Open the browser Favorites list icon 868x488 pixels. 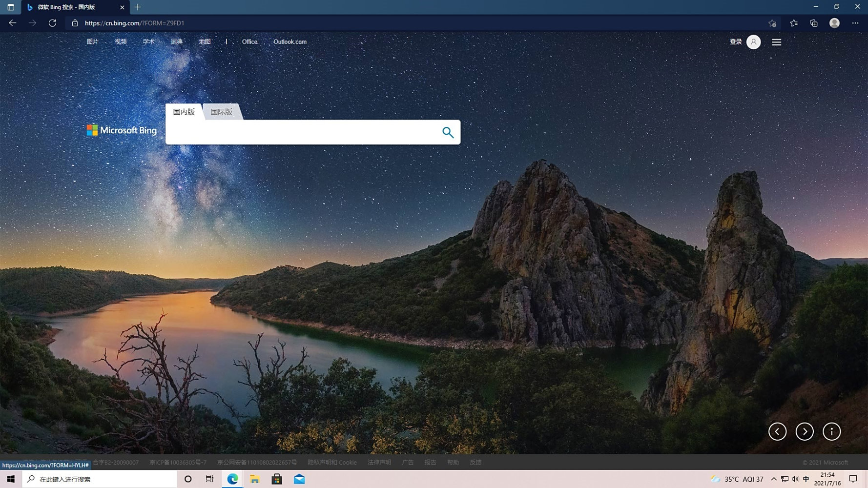794,23
